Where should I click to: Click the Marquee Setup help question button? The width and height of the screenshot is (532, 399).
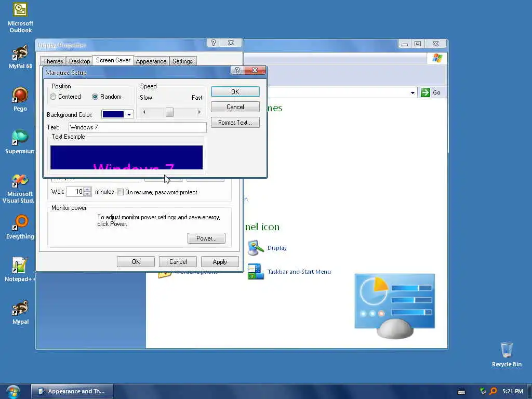(237, 70)
